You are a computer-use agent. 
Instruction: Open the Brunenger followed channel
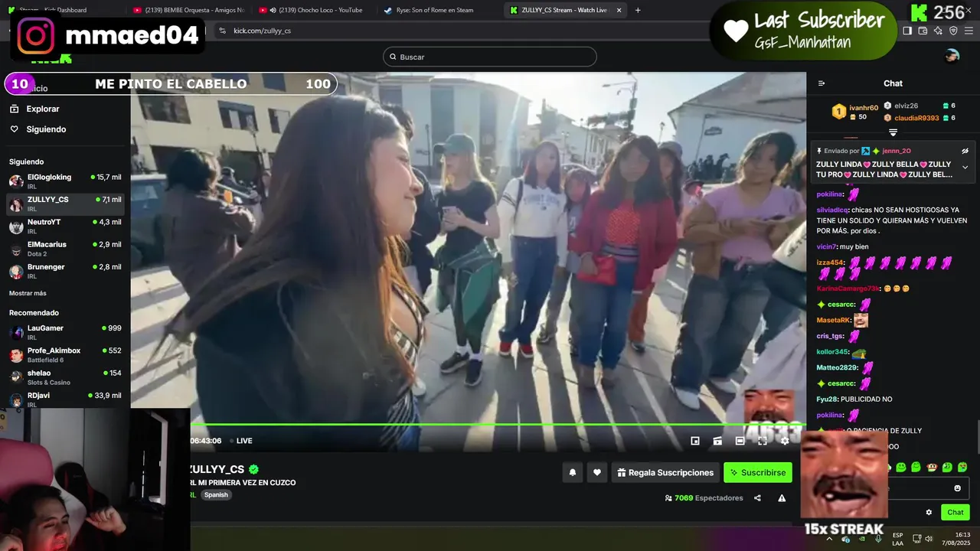click(x=65, y=271)
